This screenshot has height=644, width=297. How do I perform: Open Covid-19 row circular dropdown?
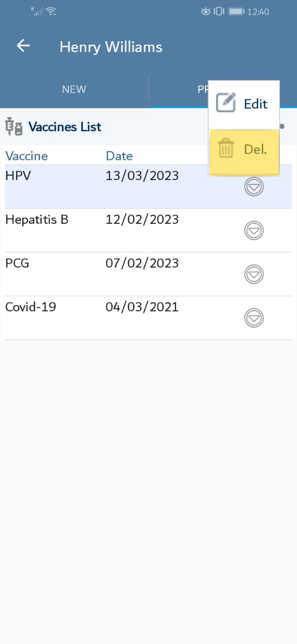(x=254, y=318)
